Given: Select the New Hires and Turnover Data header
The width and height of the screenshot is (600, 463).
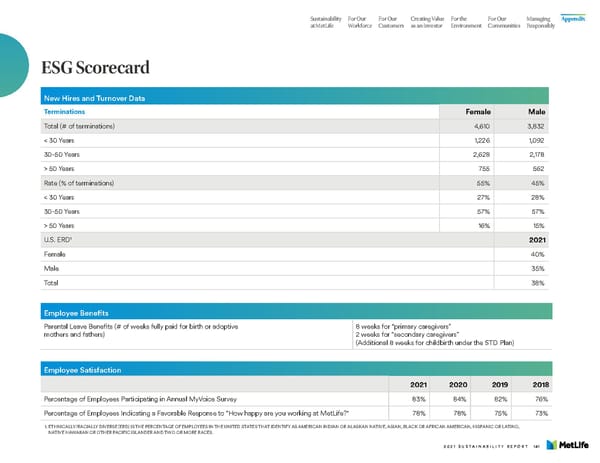Looking at the screenshot, I should click(x=95, y=97).
